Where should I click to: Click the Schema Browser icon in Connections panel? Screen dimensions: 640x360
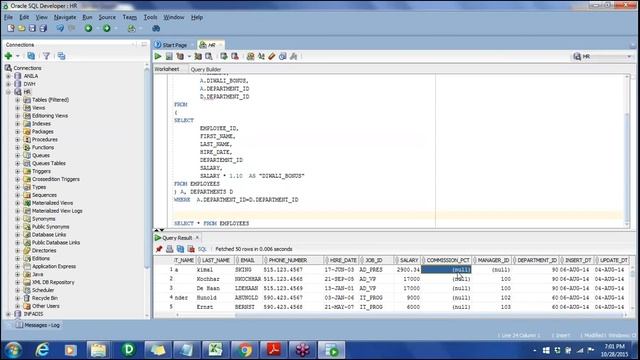pyautogui.click(x=61, y=56)
